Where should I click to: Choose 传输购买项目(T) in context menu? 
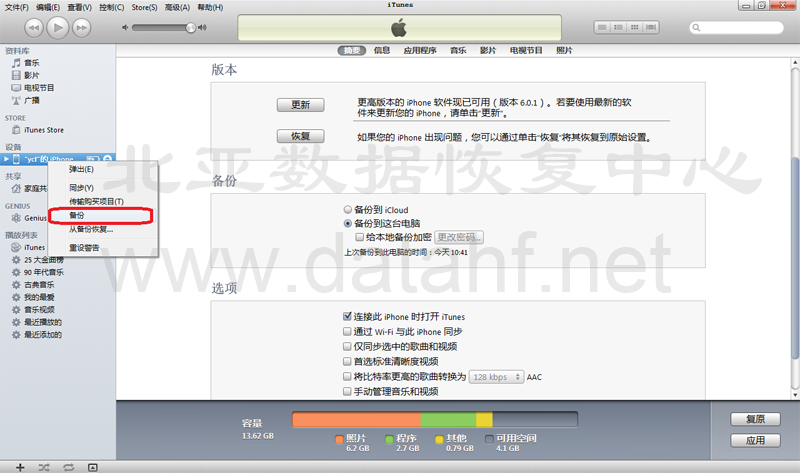click(x=103, y=202)
